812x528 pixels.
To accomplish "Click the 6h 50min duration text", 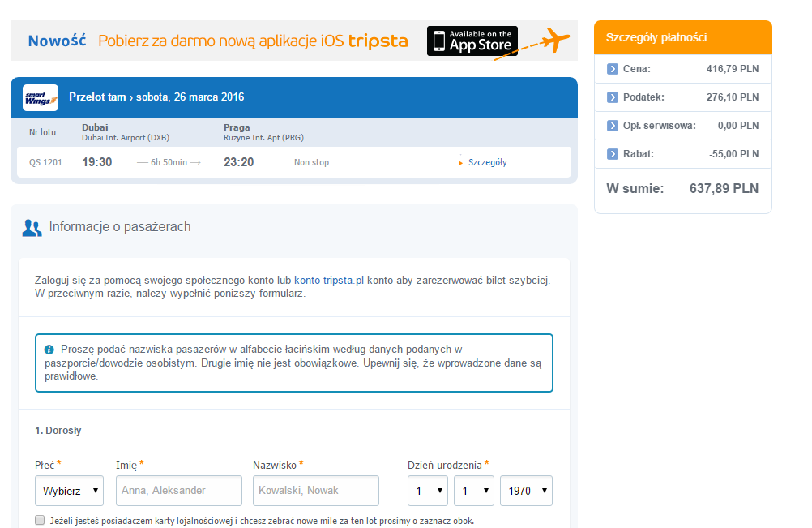I will pos(169,162).
